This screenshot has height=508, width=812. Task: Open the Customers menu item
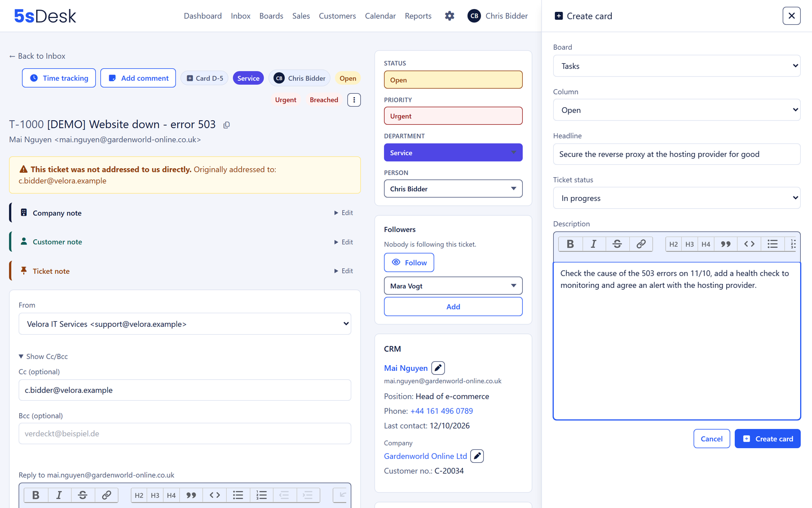[337, 16]
